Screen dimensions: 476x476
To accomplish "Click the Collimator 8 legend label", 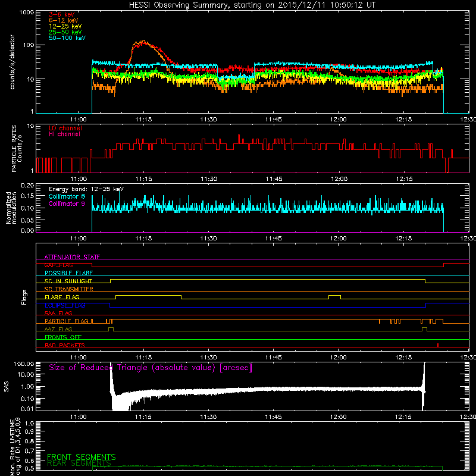I will [x=67, y=196].
